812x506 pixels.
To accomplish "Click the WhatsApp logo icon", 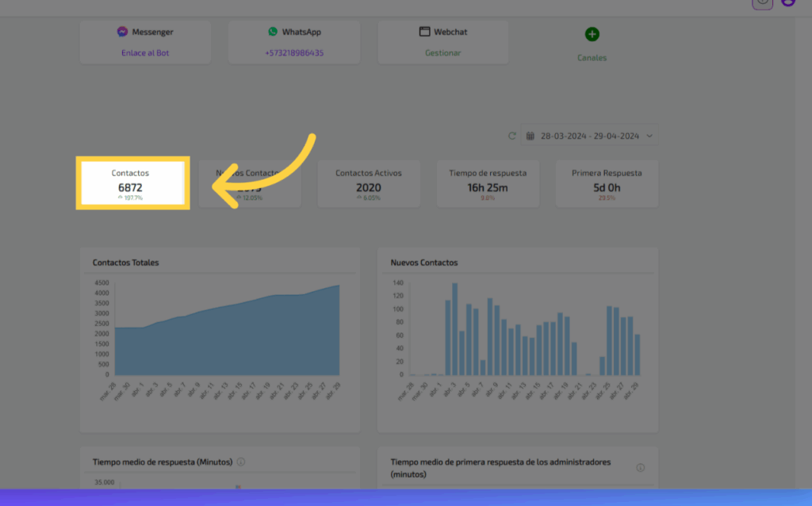I will pyautogui.click(x=273, y=32).
